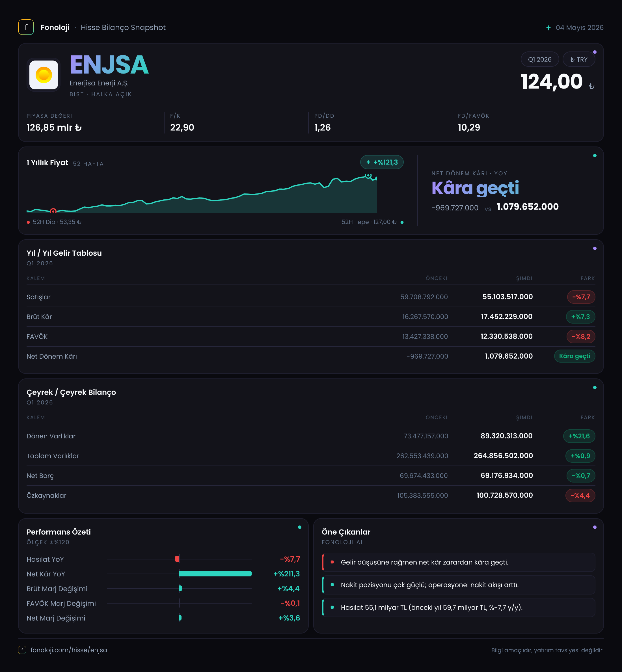Click the Brüt Kâr current value 17.452.229.000
Screen dimensions: 622x672
tap(507, 317)
